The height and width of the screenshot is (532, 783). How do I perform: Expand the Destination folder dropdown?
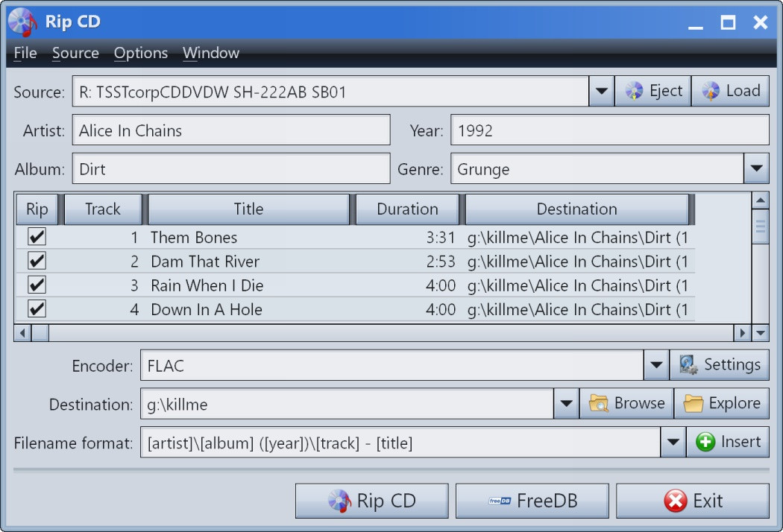(566, 404)
